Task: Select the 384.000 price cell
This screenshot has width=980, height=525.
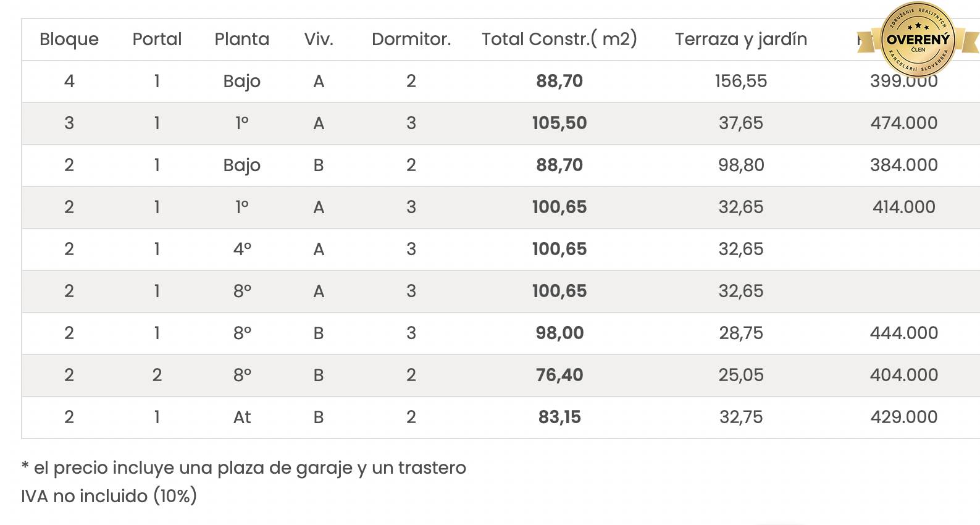Action: click(x=903, y=165)
